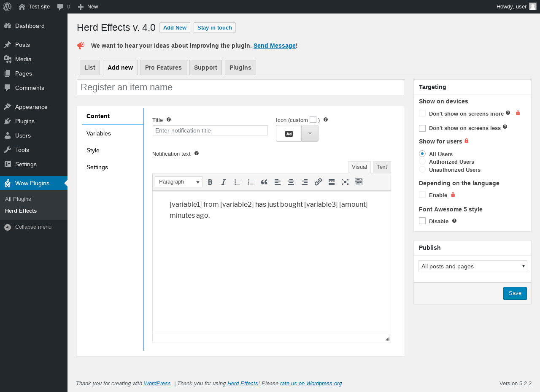Switch the editor to Text mode

point(382,167)
